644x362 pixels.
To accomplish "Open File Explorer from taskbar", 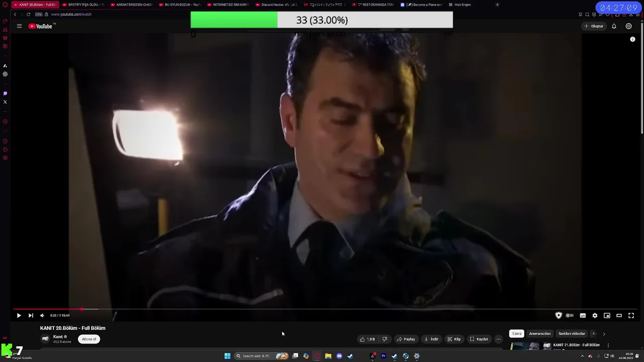I will click(328, 356).
